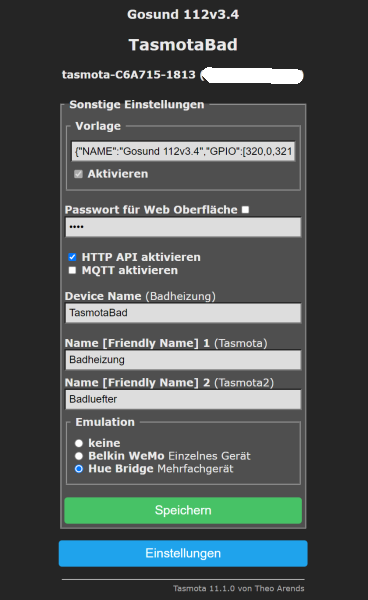Click the 'Name [Friendly Name] 1' label
This screenshot has height=600, width=368.
click(x=137, y=343)
